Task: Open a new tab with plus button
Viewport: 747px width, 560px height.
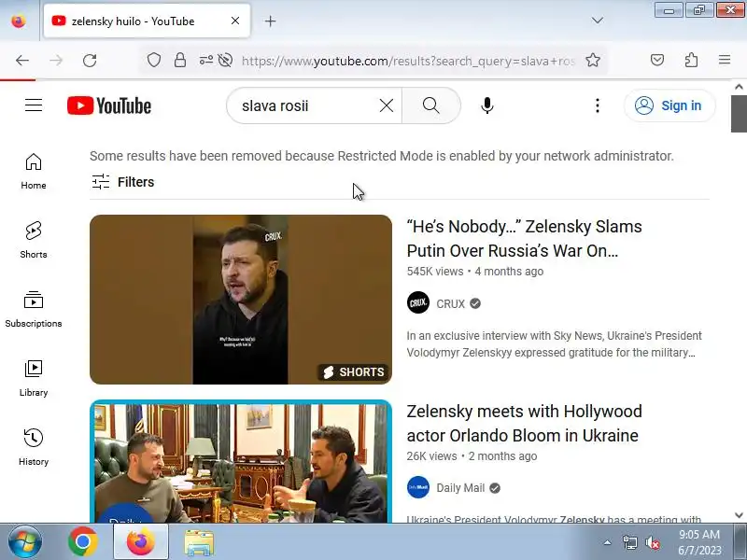Action: coord(270,21)
